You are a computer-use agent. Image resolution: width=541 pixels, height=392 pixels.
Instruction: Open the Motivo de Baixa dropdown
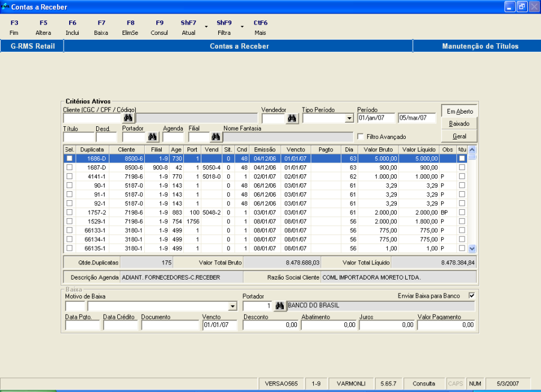pos(233,307)
